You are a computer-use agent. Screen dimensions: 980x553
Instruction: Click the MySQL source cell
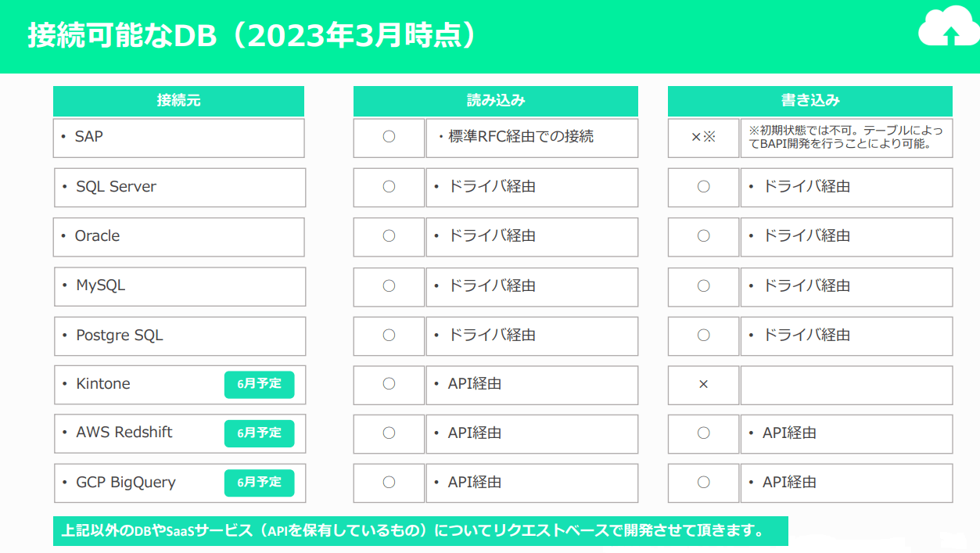pyautogui.click(x=179, y=286)
